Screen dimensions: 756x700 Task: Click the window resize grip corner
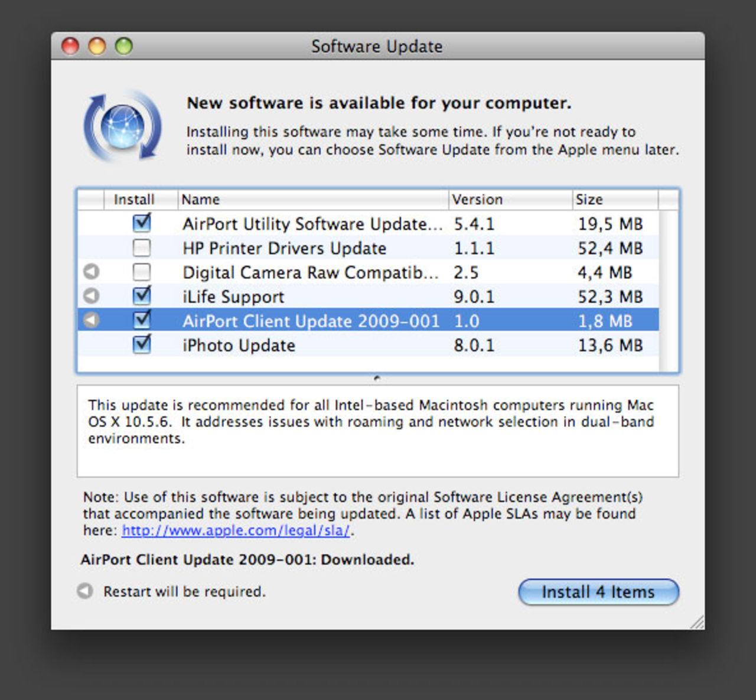[697, 622]
